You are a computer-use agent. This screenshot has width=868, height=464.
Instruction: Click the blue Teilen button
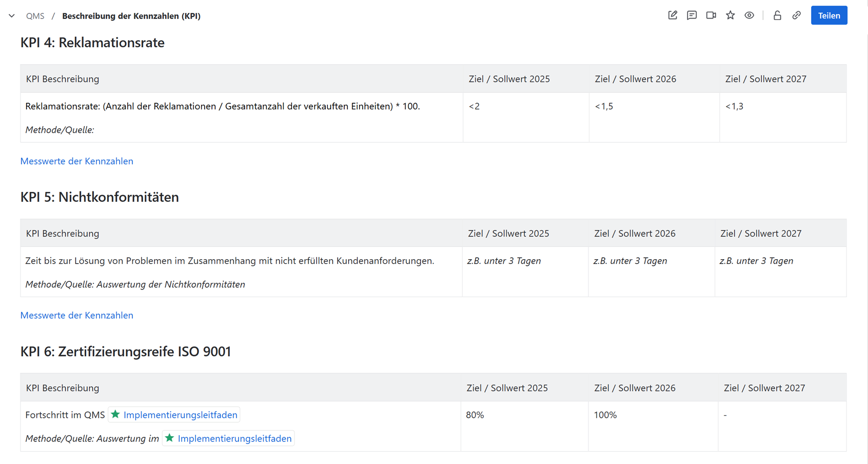[828, 15]
